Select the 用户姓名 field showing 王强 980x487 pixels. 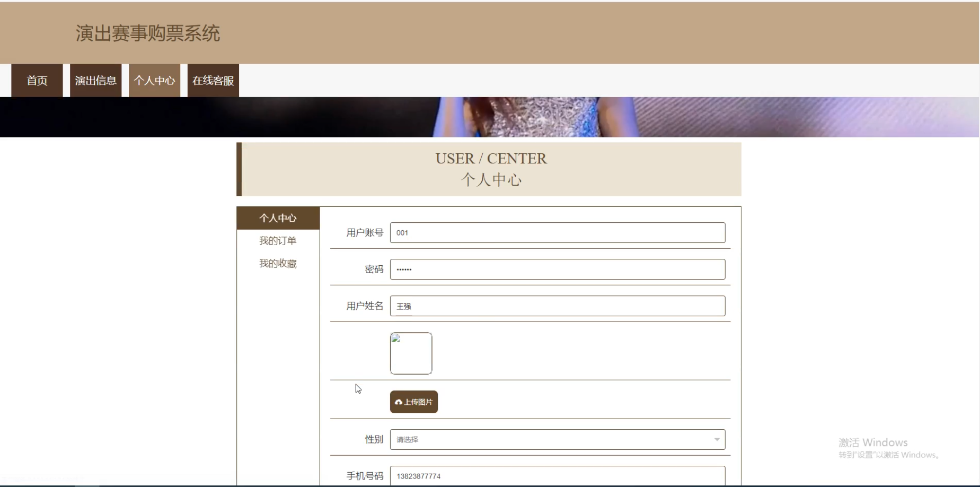click(557, 306)
